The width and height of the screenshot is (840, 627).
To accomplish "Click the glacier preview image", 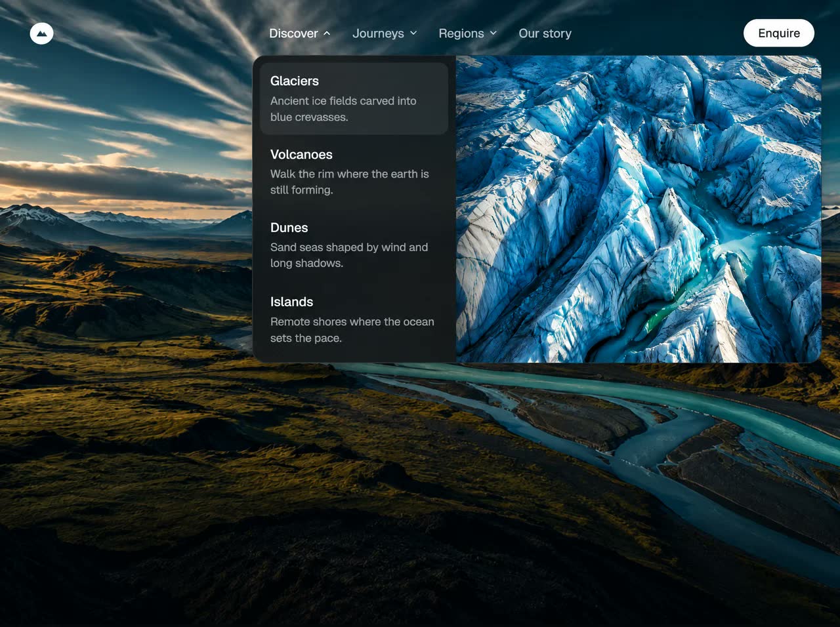I will pyautogui.click(x=639, y=209).
